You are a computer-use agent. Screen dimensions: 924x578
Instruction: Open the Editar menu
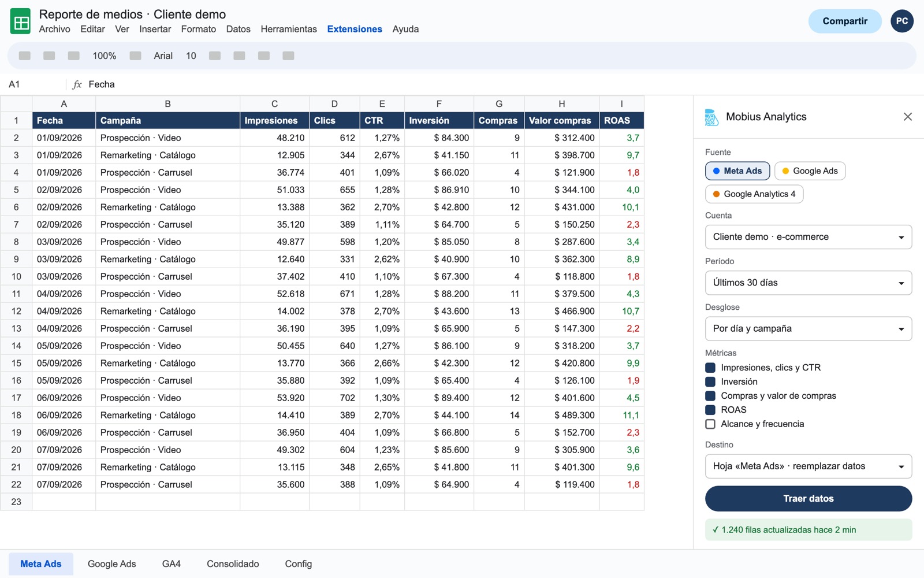[x=92, y=29]
